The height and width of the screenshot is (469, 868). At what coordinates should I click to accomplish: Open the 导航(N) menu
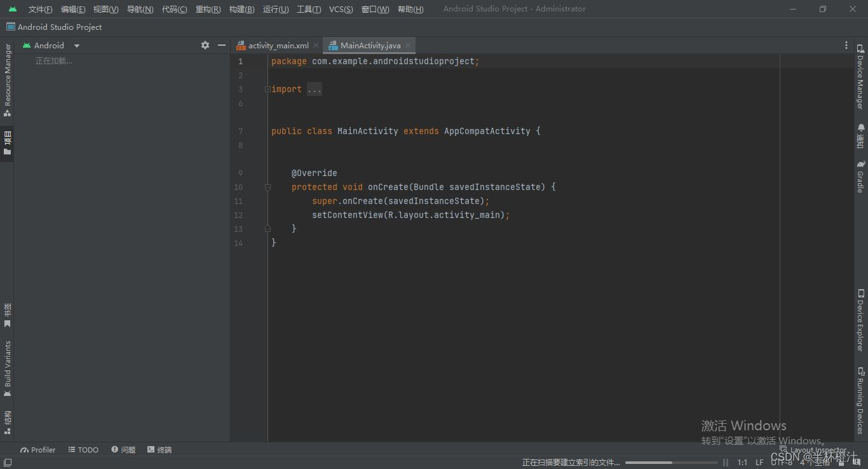(140, 9)
